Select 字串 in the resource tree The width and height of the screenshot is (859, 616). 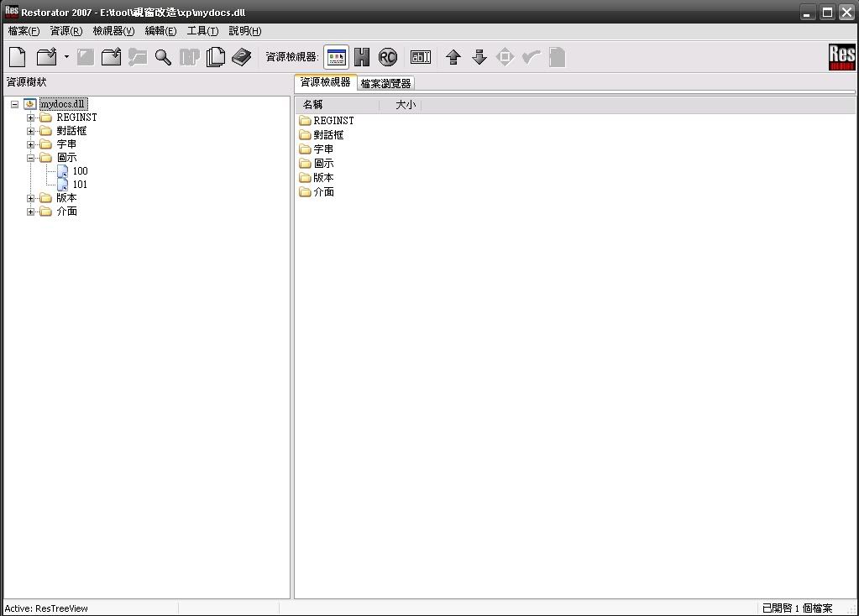click(66, 144)
